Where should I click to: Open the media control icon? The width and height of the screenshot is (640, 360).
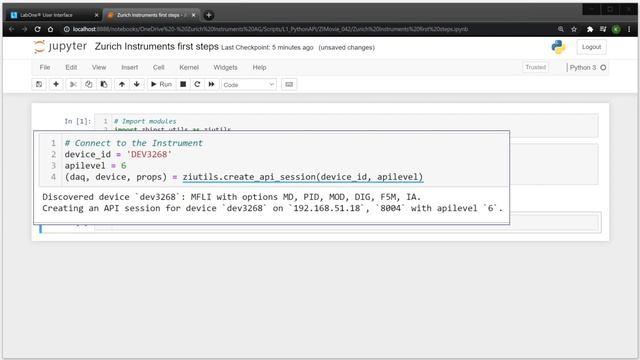(x=603, y=29)
